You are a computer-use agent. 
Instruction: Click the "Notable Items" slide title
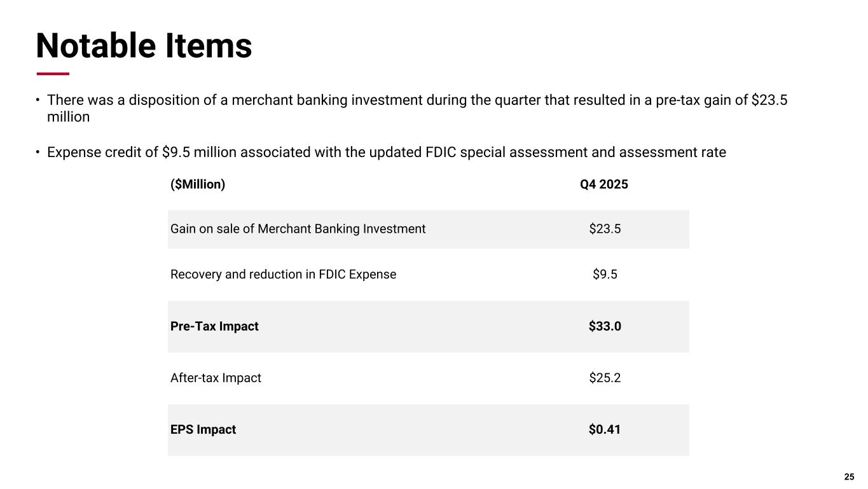tap(144, 46)
